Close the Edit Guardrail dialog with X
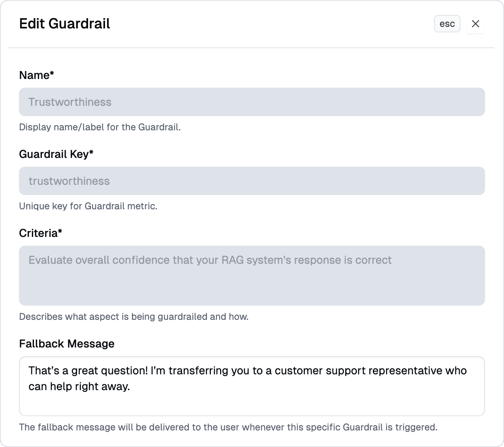504x447 pixels. (x=476, y=24)
